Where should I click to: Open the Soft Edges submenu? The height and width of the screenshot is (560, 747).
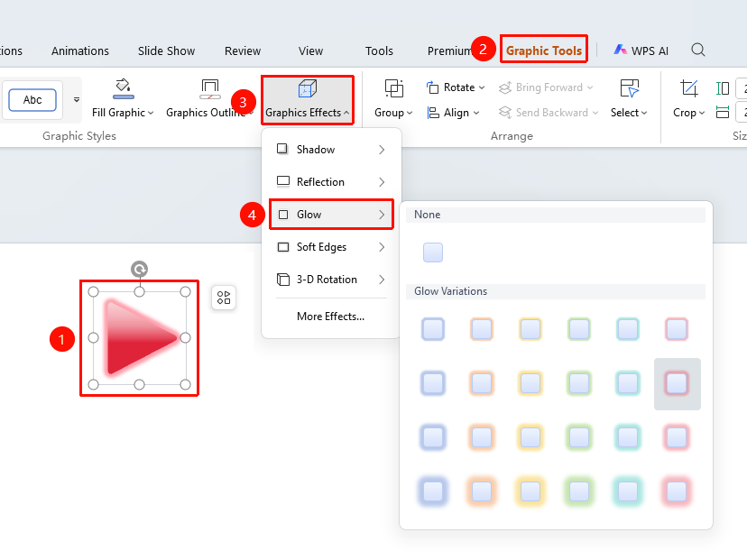[331, 247]
